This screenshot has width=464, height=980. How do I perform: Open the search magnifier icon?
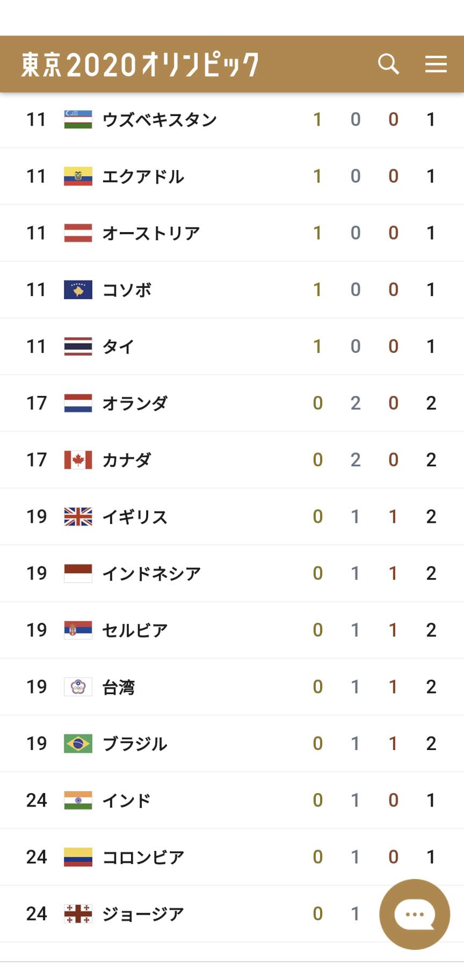coord(388,64)
